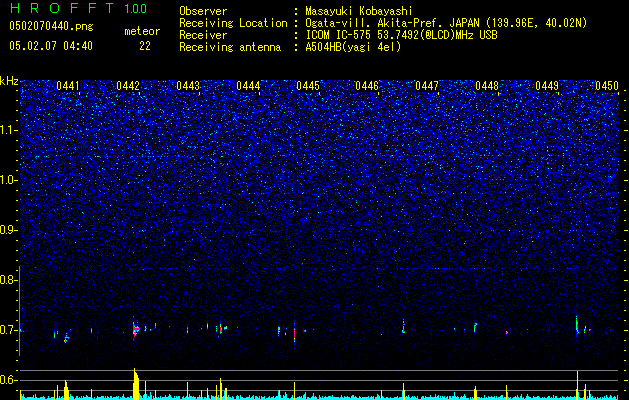
Task: Click the Observer label
Action: [203, 11]
